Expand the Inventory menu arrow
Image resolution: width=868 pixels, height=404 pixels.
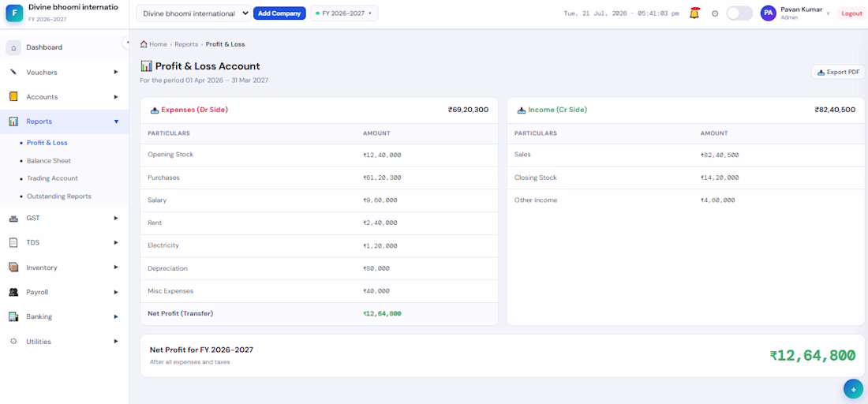116,267
